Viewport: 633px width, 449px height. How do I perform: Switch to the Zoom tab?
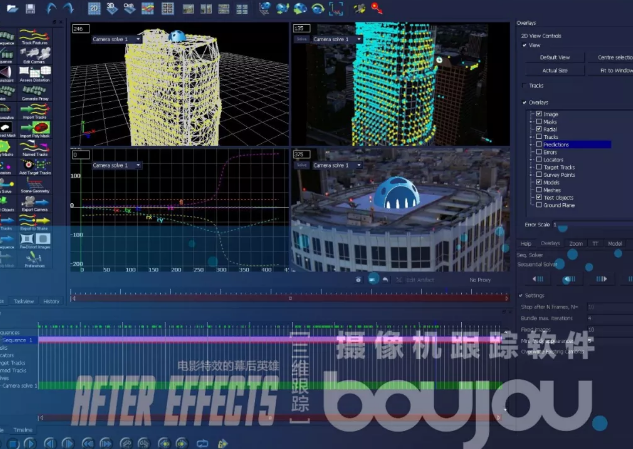pos(576,243)
